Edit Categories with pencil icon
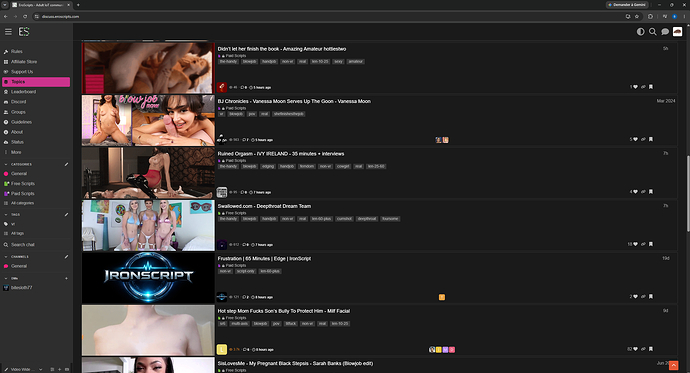The width and height of the screenshot is (690, 373). click(x=66, y=165)
